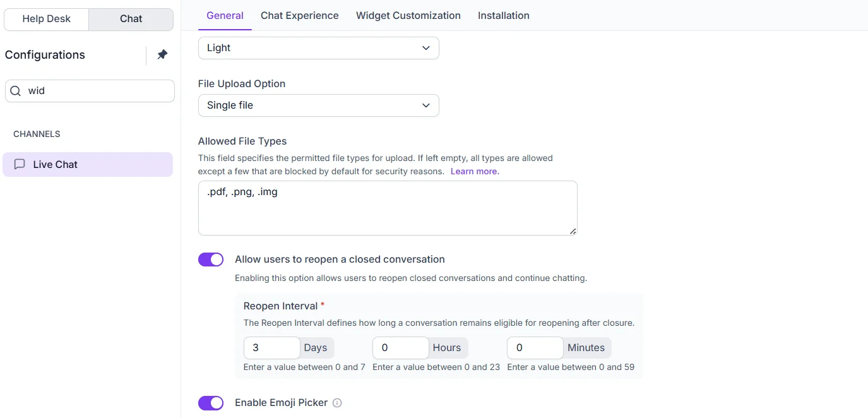Viewport: 868px width, 418px height.
Task: Pin the Configurations sidebar
Action: pyautogui.click(x=162, y=55)
